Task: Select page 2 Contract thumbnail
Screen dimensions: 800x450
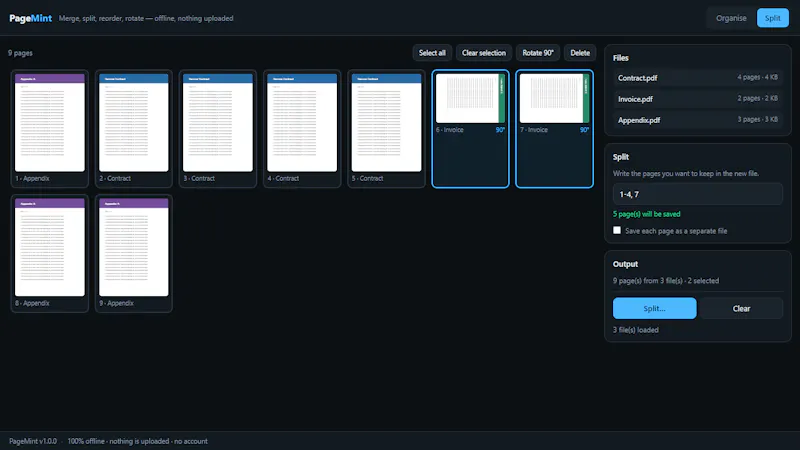Action: [x=134, y=129]
